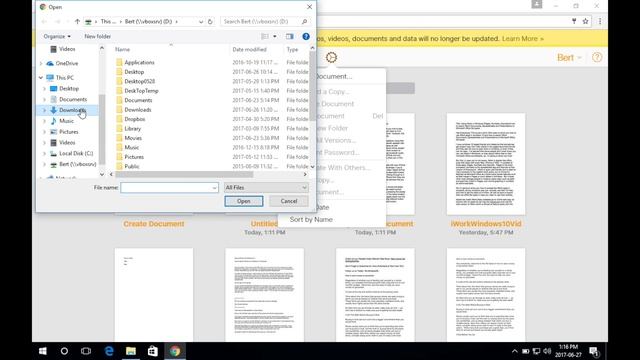Click the Search Bert search box
This screenshot has width=640, height=360.
click(262, 21)
